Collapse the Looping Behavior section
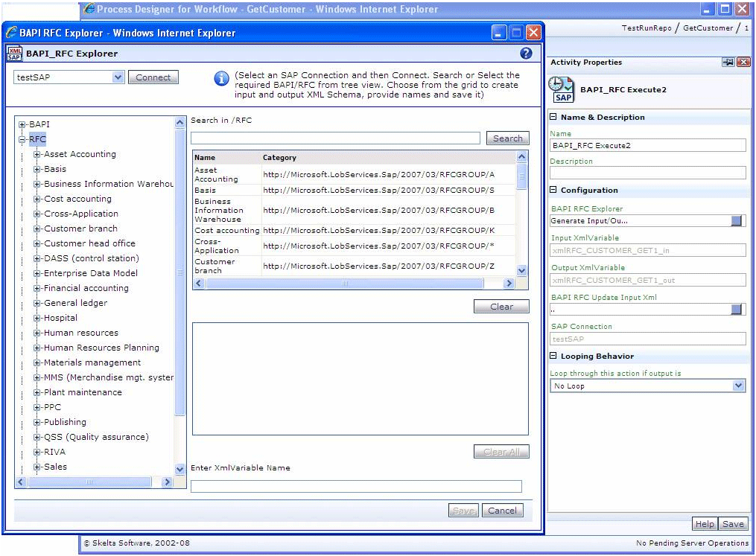Image resolution: width=756 pixels, height=556 pixels. pos(553,357)
